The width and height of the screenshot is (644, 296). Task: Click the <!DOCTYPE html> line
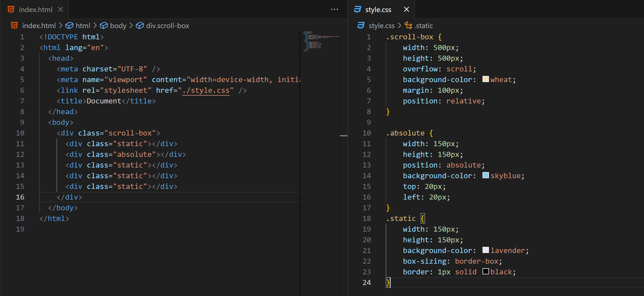click(x=71, y=37)
